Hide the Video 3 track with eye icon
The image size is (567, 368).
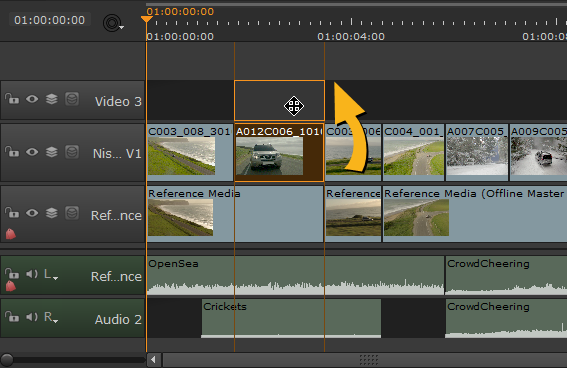click(32, 99)
